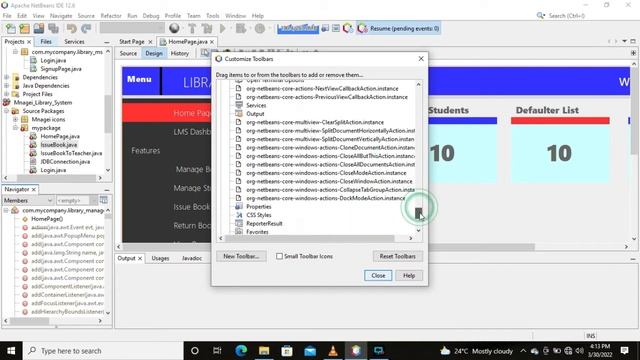This screenshot has height=360, width=640.
Task: Expand the Project Files node
Action: pyautogui.click(x=7, y=94)
